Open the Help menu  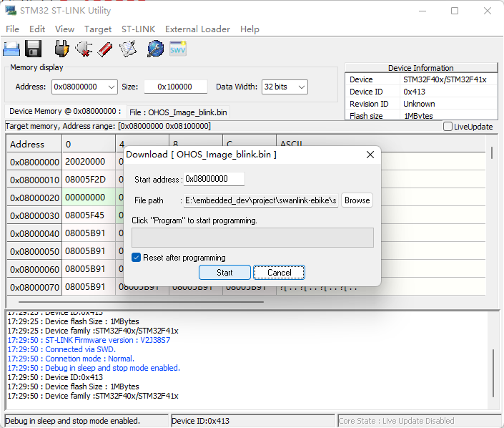coord(249,29)
